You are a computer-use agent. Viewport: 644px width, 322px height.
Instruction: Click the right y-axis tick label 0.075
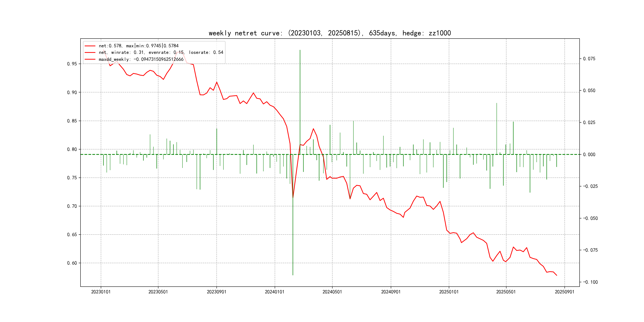click(x=589, y=59)
